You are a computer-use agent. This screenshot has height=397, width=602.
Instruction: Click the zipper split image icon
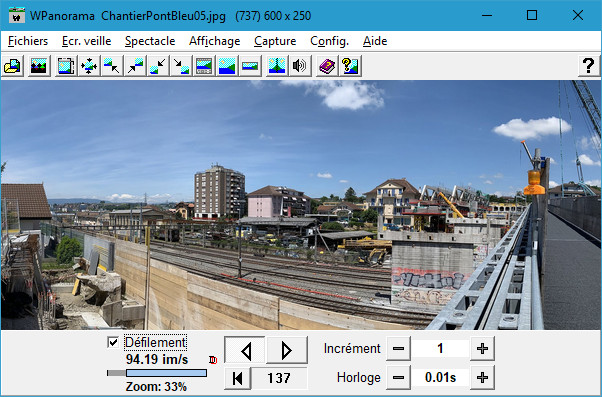tap(277, 66)
